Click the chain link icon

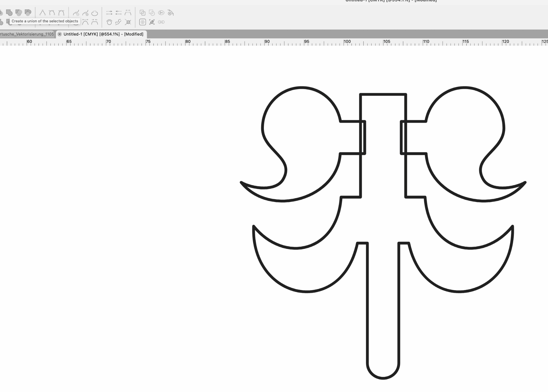click(161, 22)
